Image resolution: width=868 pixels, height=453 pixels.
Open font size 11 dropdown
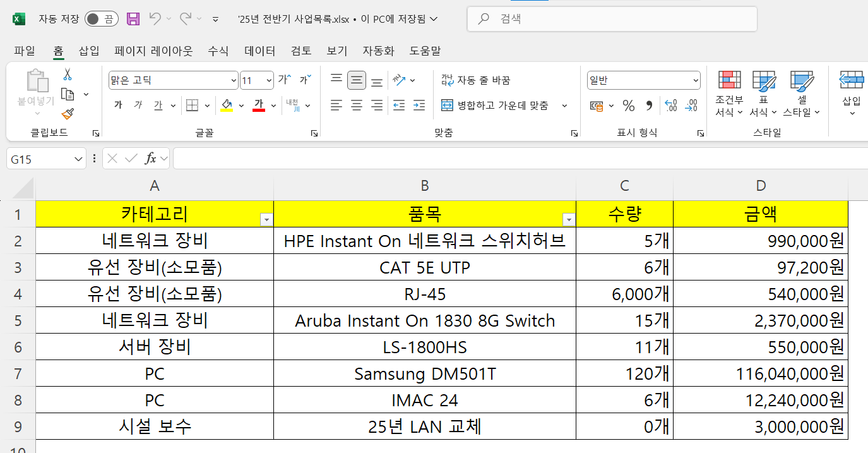point(269,80)
